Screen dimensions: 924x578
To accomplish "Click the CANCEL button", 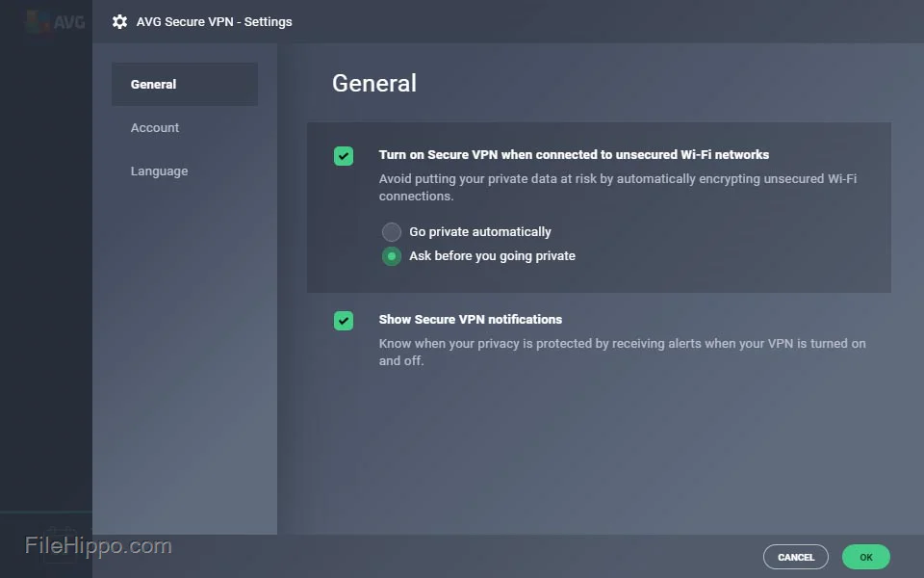I will pyautogui.click(x=796, y=557).
